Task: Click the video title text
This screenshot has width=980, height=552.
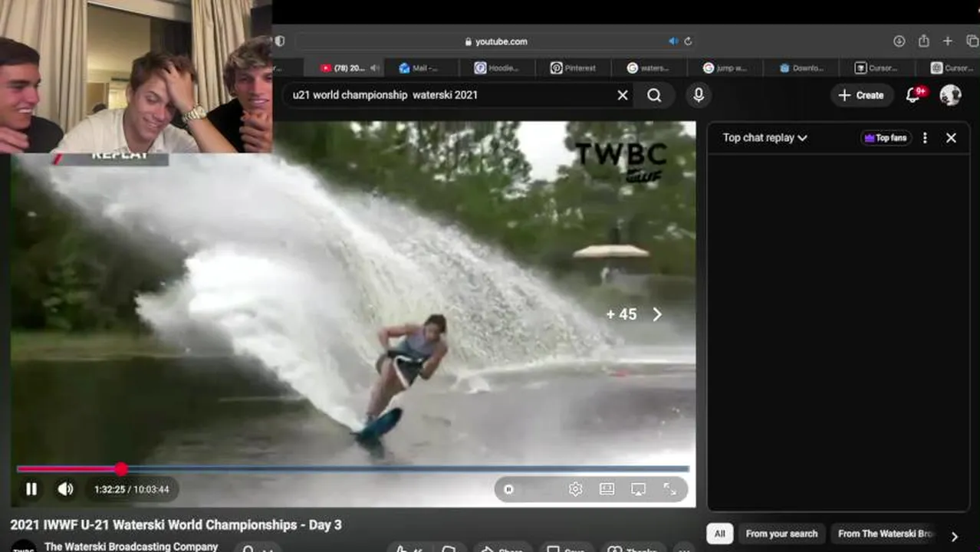Action: coord(176,525)
